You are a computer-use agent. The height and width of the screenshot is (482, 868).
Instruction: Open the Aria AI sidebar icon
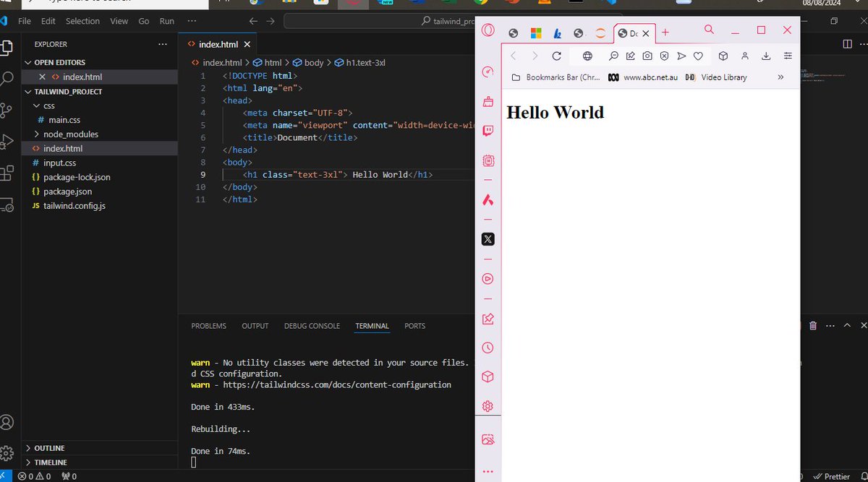coord(488,199)
